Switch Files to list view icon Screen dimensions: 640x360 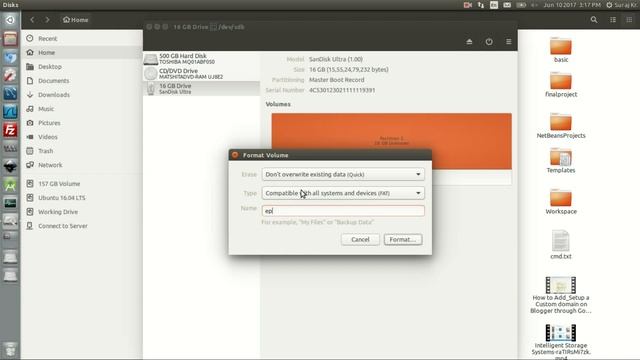click(x=613, y=20)
